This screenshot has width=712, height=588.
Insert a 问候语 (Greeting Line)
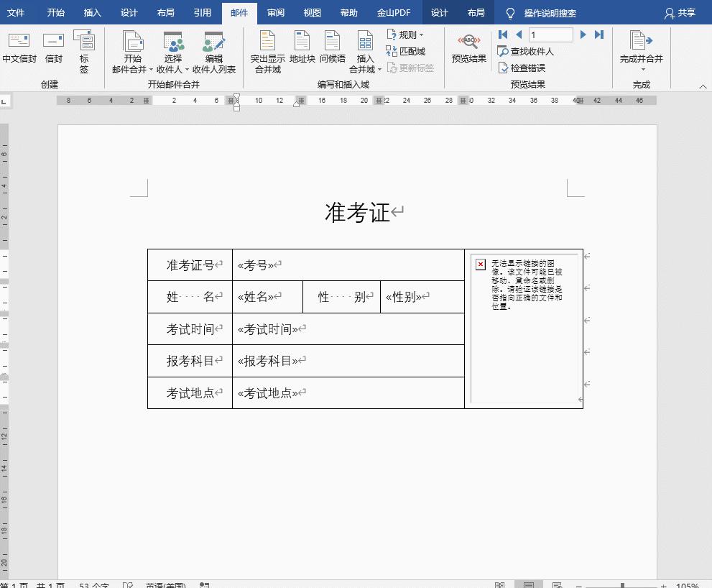330,49
